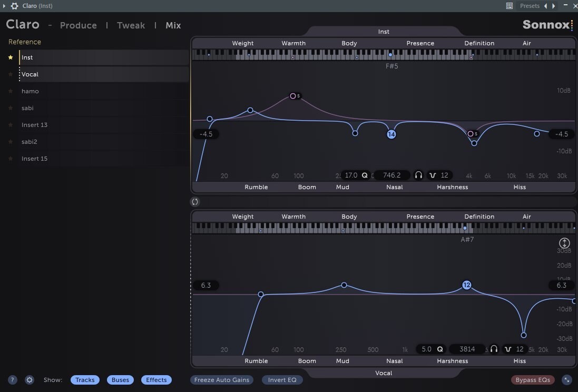Switch to the Mix view
This screenshot has width=578, height=392.
pos(173,25)
